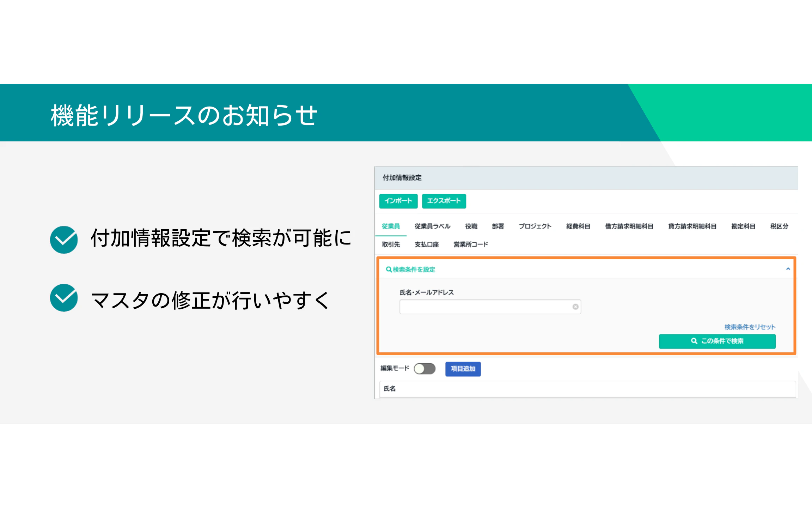Collapse the search conditions panel chevron
This screenshot has width=812, height=508.
788,269
